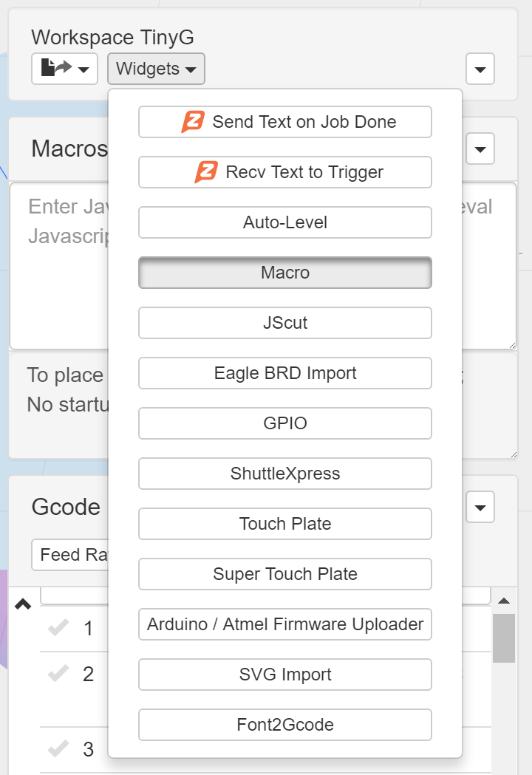Expand the Workspace TinyG options dropdown
This screenshot has height=775, width=532.
point(480,70)
